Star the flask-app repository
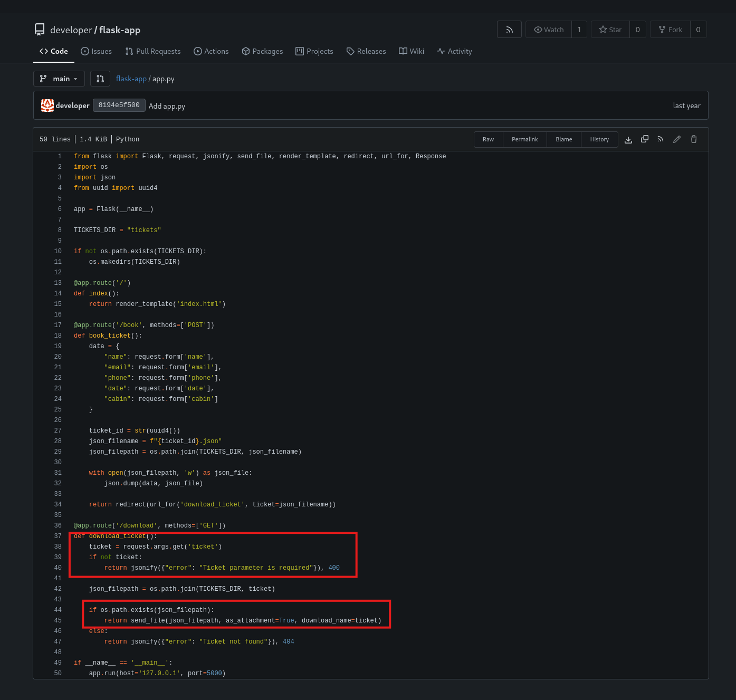This screenshot has width=736, height=700. (x=610, y=30)
